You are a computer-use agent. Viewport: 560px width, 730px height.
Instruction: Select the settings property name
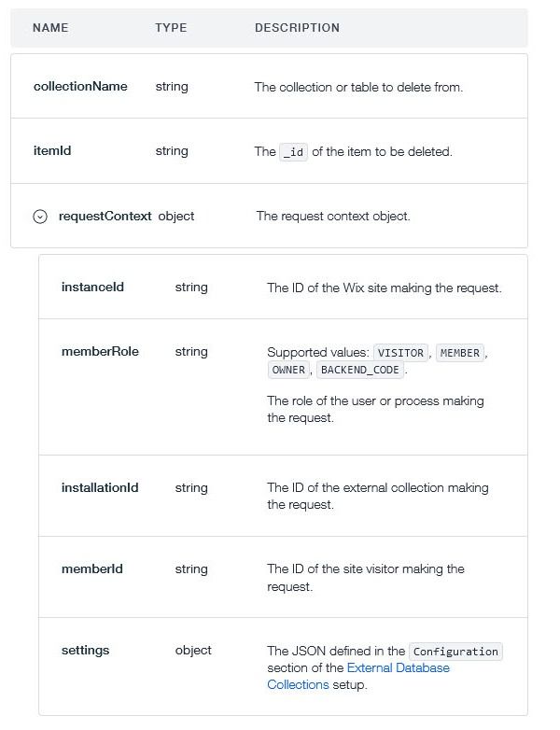coord(85,651)
